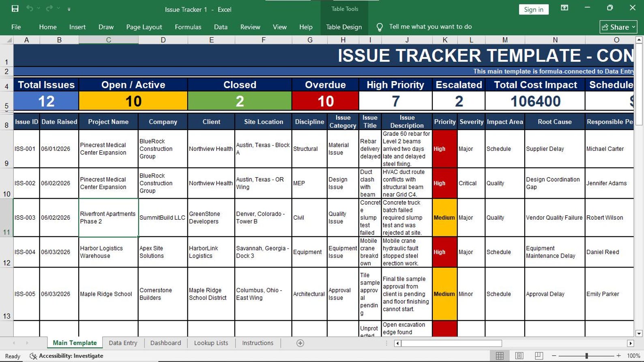Click vertical scrollbar down arrow

(x=639, y=334)
